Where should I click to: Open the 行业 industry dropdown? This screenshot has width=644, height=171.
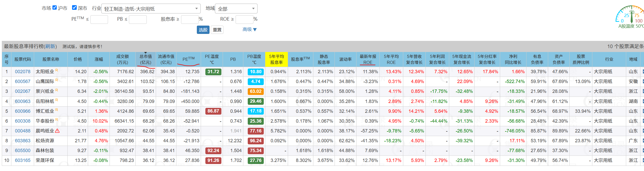pos(151,9)
